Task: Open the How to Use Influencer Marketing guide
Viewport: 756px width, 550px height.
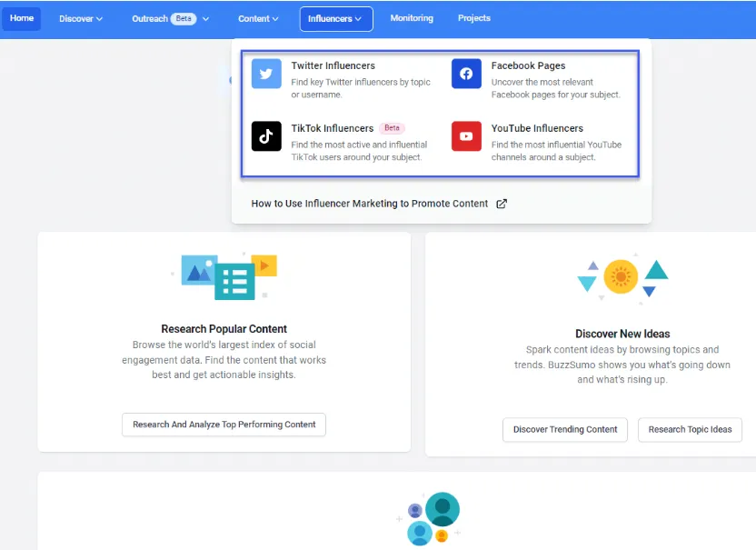Action: [370, 204]
